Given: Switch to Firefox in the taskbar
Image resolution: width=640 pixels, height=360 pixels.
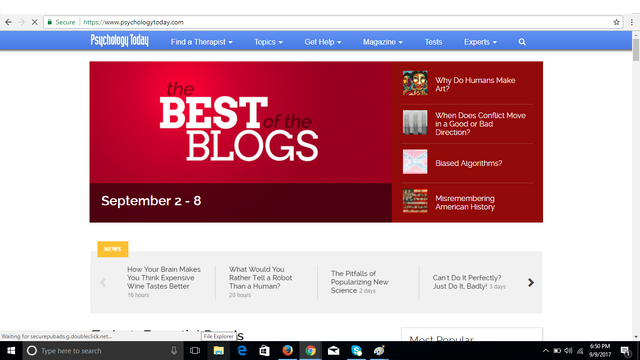Looking at the screenshot, I should (x=287, y=351).
